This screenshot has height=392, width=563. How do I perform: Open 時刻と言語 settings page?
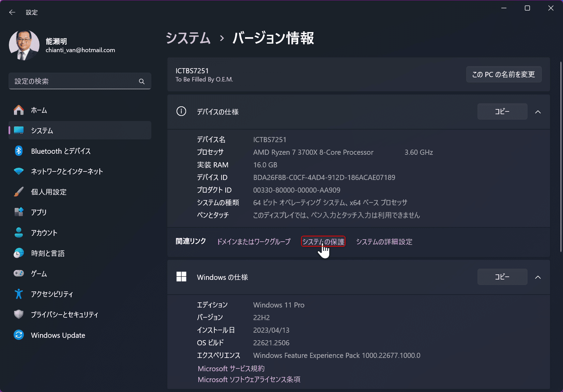click(x=80, y=253)
